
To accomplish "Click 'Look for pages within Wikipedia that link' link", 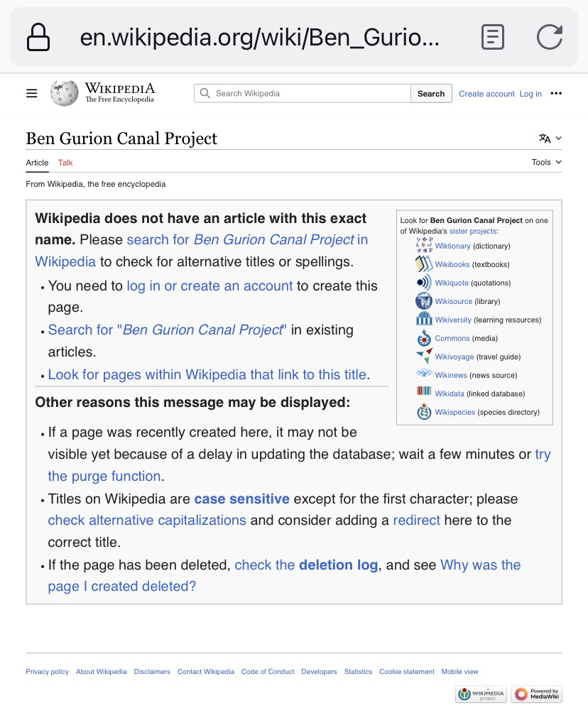I will 207,374.
